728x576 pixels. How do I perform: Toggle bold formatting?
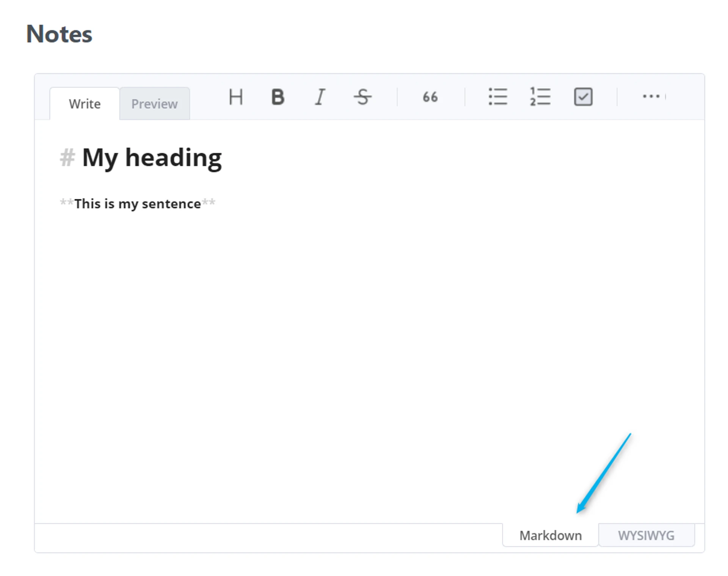(278, 97)
